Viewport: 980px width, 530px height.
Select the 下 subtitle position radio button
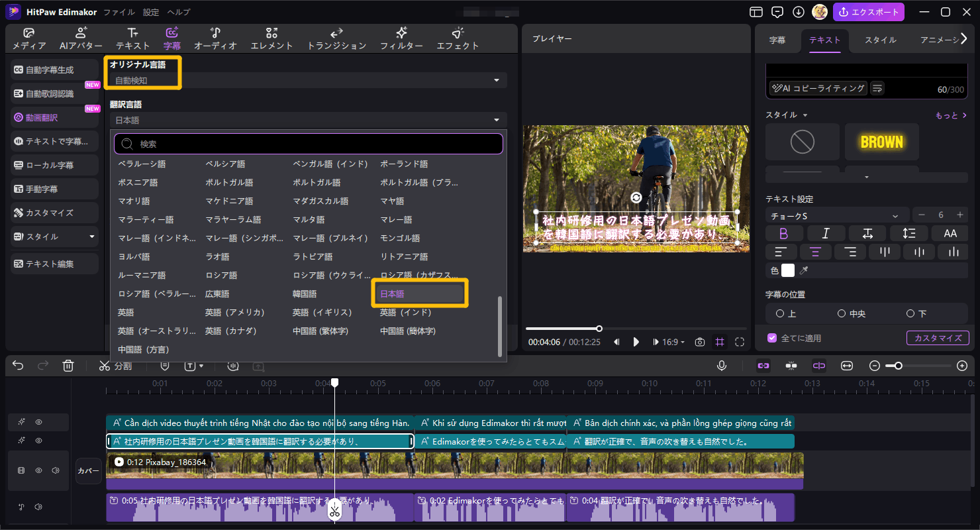pos(912,313)
